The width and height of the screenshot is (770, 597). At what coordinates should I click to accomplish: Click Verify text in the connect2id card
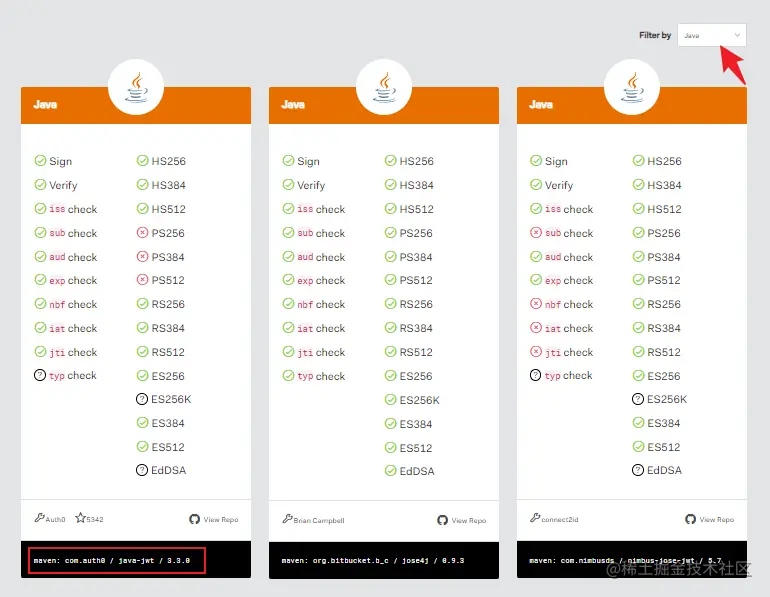point(559,186)
